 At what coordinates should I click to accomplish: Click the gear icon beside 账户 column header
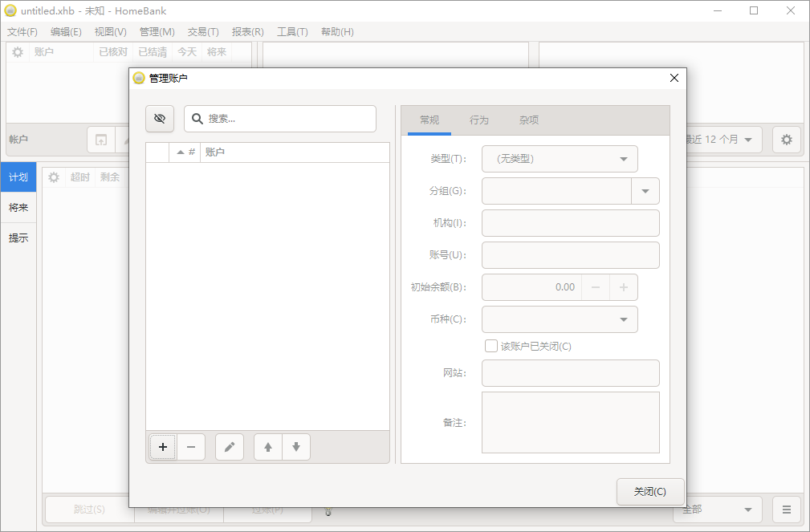click(18, 51)
